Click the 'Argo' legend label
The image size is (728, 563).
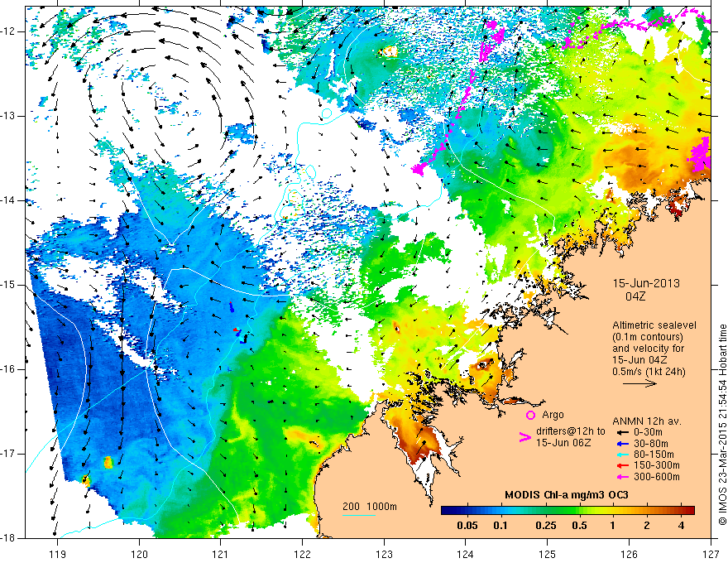click(553, 415)
